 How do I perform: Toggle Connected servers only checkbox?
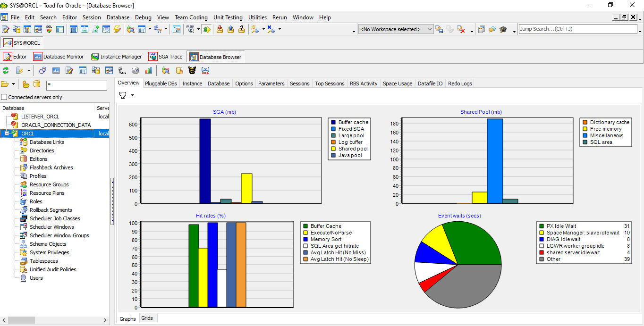(x=4, y=97)
